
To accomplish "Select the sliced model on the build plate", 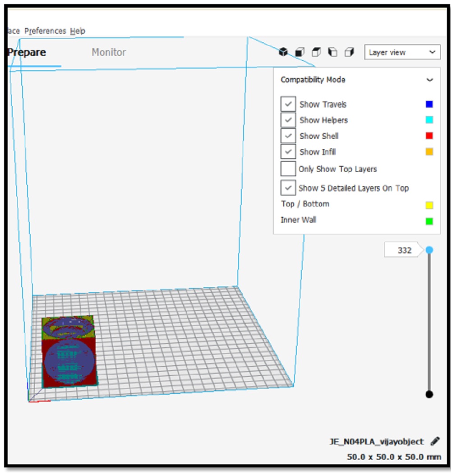I will (x=69, y=352).
